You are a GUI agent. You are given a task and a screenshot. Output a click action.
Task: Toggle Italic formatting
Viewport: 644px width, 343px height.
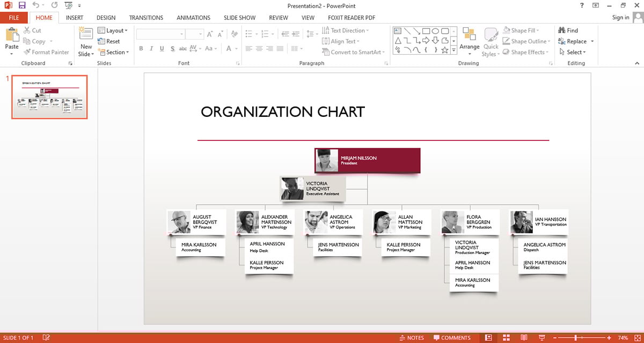[152, 49]
